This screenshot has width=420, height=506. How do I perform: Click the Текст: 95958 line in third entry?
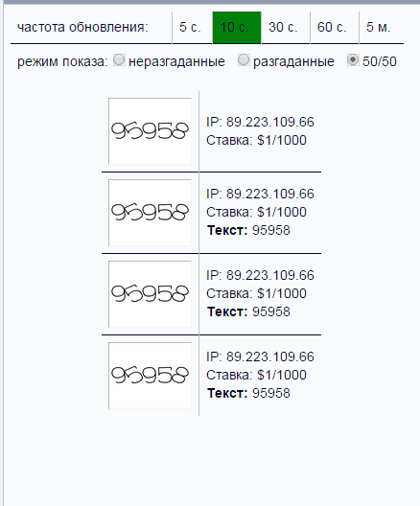pyautogui.click(x=248, y=311)
